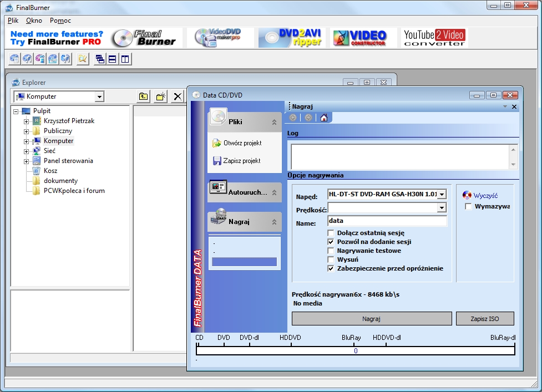Open the audio disc project toolbar icon
The height and width of the screenshot is (392, 542).
point(27,59)
